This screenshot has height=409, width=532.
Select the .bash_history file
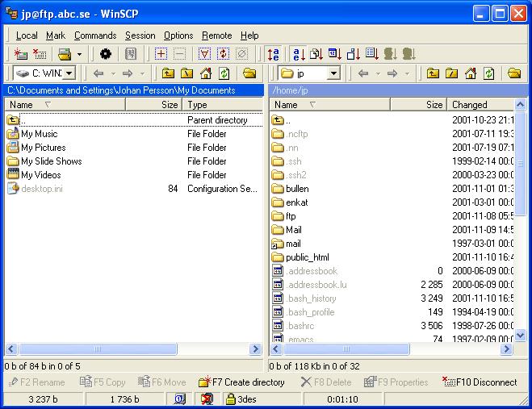point(311,298)
